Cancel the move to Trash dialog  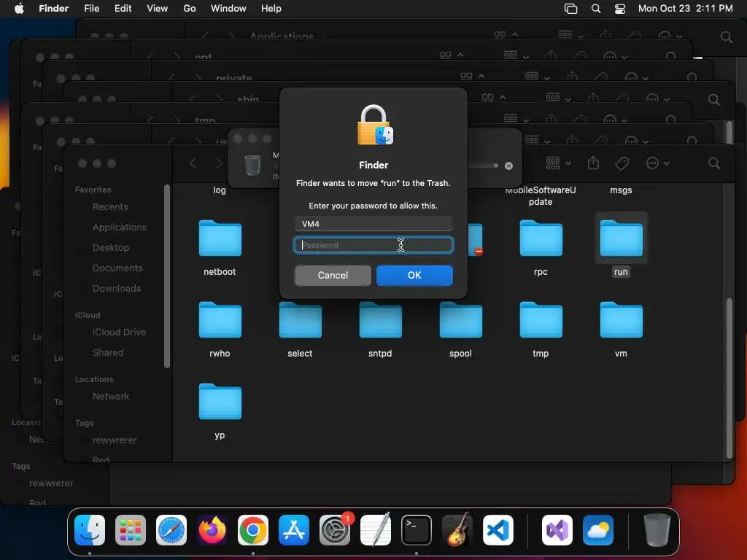tap(333, 275)
